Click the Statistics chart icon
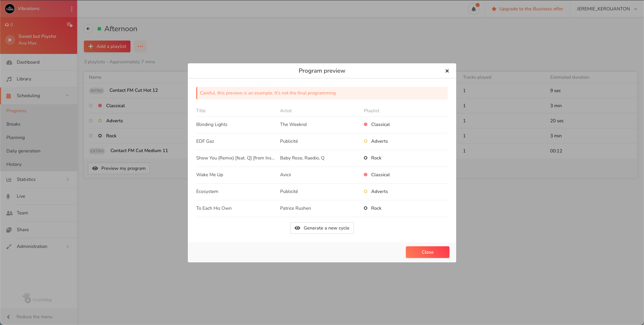The height and width of the screenshot is (325, 644). [x=9, y=180]
